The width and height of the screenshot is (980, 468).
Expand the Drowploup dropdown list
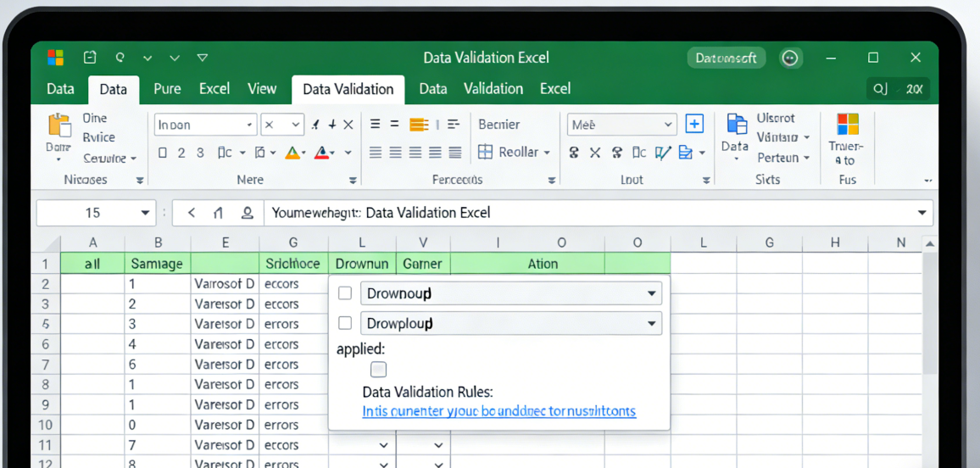651,323
